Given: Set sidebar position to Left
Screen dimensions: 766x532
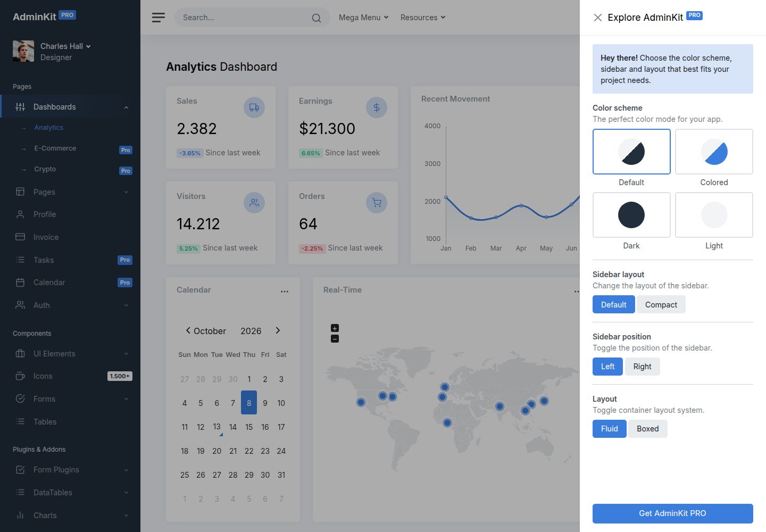Looking at the screenshot, I should point(607,367).
